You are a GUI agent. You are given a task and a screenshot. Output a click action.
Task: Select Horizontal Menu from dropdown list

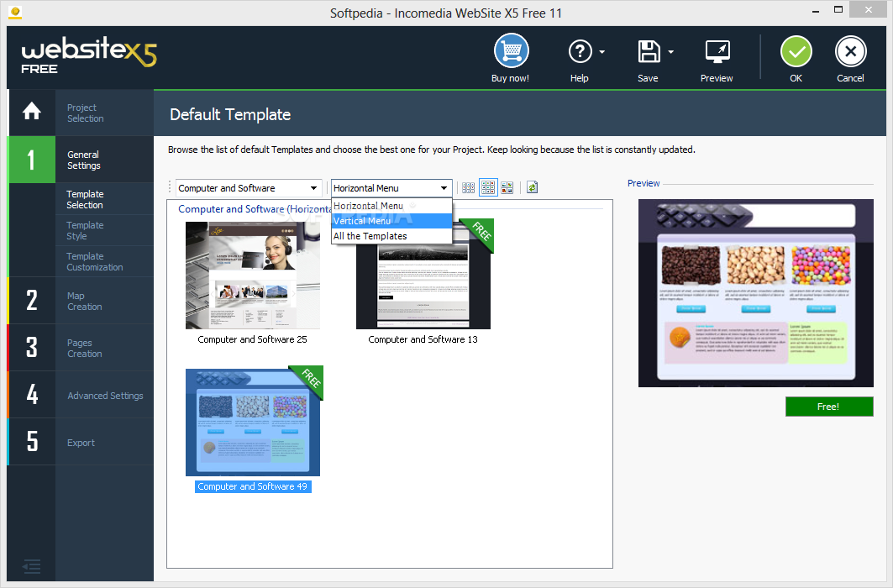(391, 206)
